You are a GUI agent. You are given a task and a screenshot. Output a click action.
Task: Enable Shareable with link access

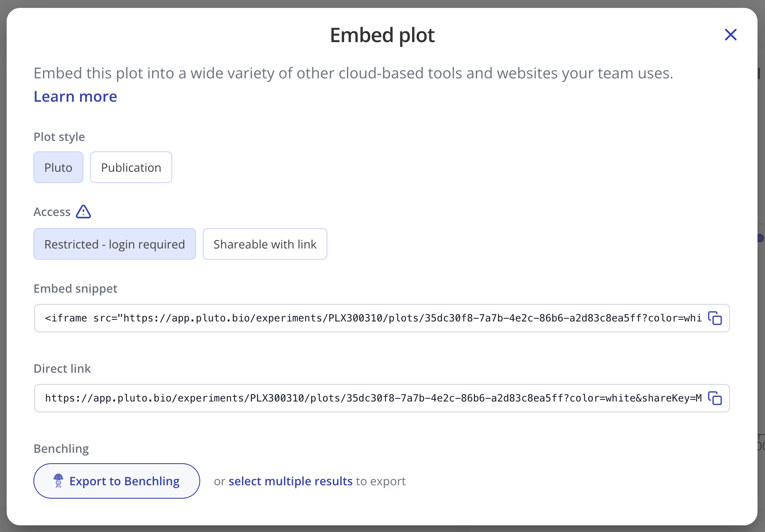pyautogui.click(x=265, y=244)
